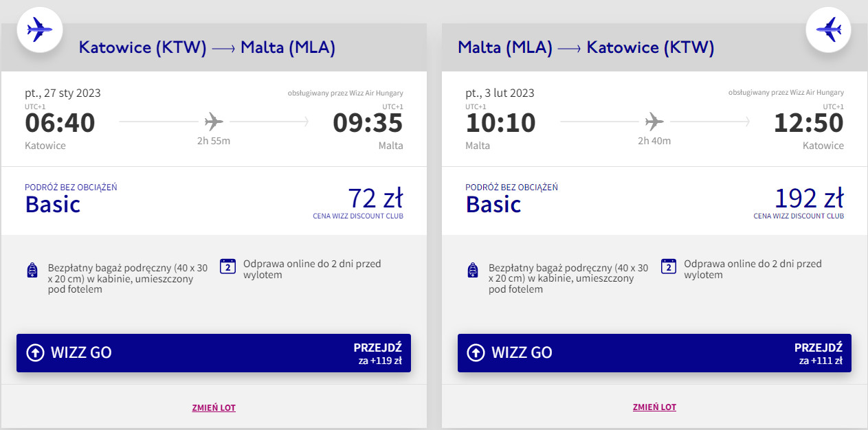
Task: Click Zmień lot link for the outbound flight
Action: click(x=214, y=407)
